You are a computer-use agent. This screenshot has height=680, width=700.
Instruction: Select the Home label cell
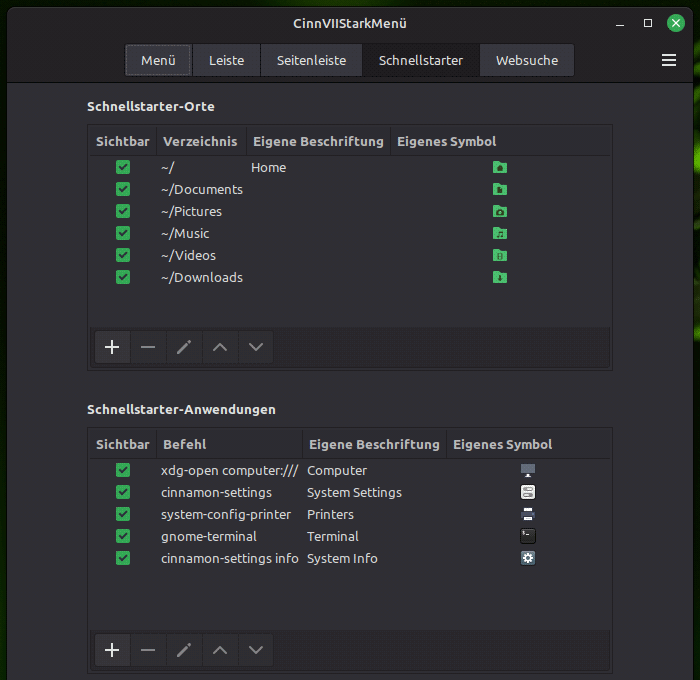click(268, 167)
